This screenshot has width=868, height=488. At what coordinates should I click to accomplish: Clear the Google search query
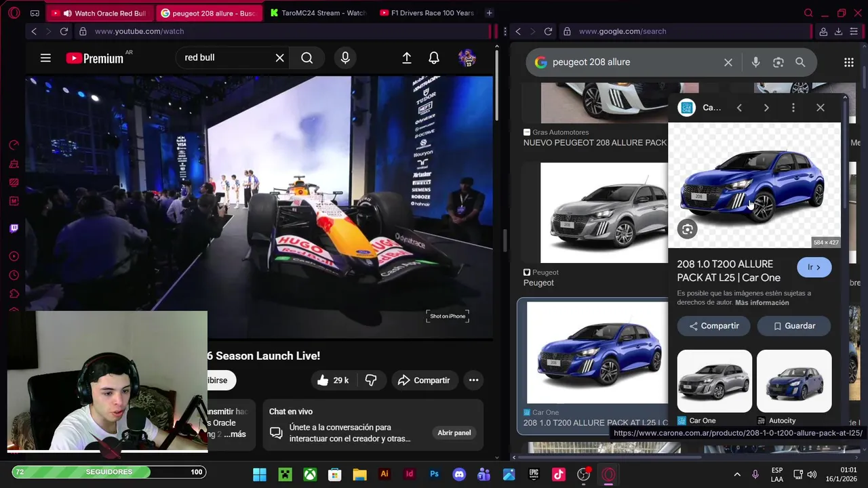[x=728, y=62]
